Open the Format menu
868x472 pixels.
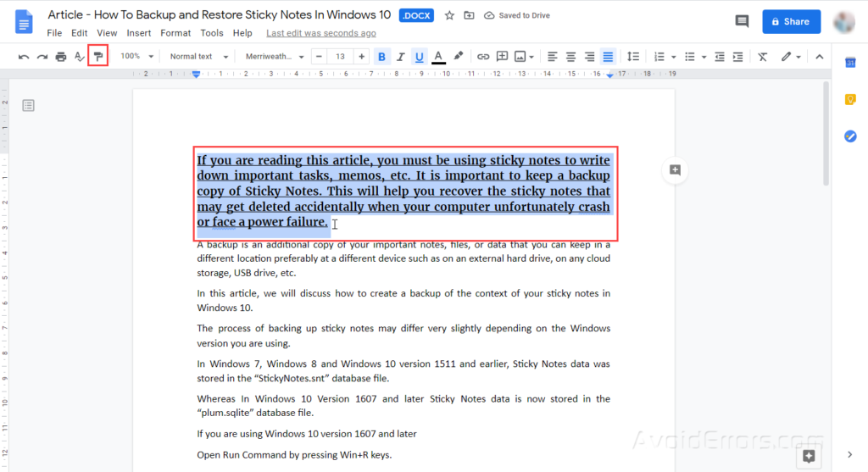click(175, 33)
